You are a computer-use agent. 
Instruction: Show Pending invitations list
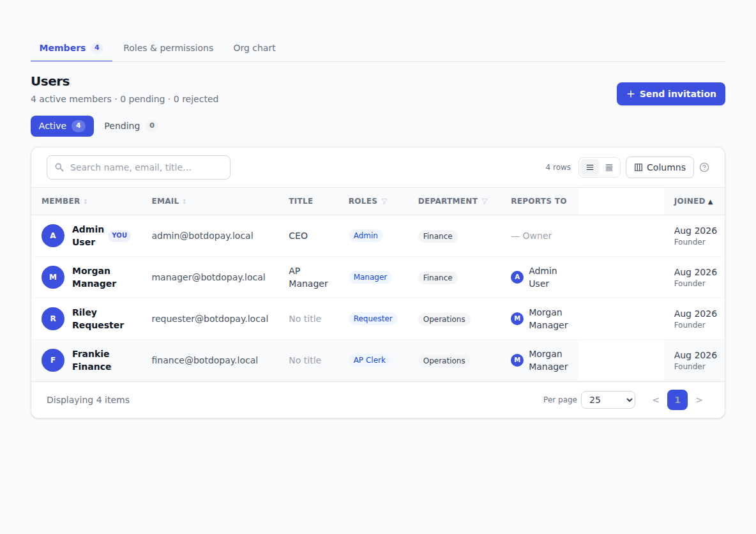pyautogui.click(x=131, y=126)
